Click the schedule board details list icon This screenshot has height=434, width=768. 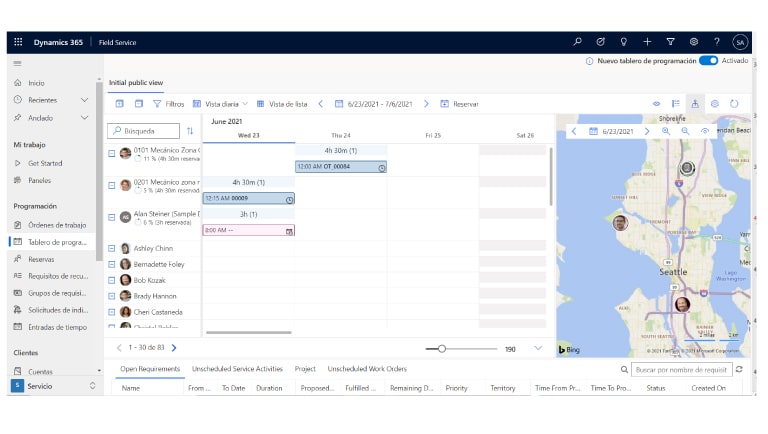(x=676, y=104)
